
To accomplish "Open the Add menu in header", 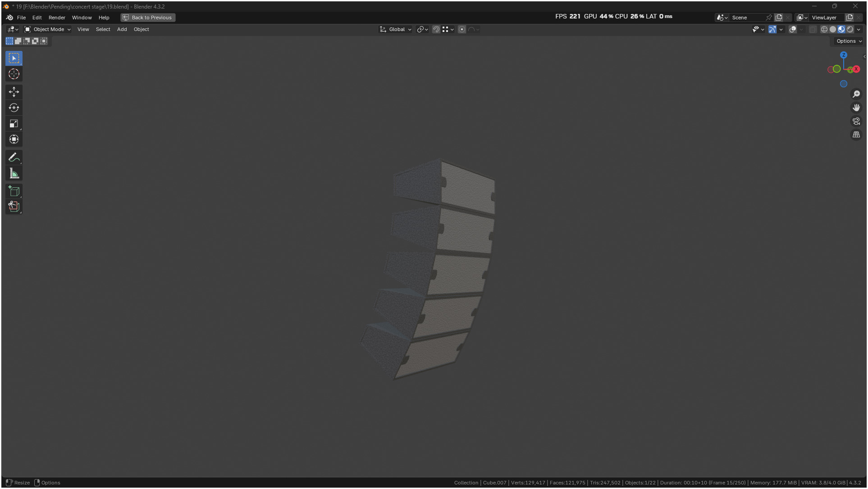I will (x=122, y=29).
